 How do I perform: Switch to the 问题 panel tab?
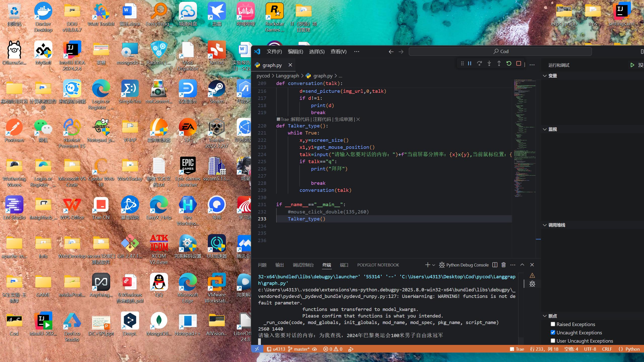click(x=262, y=265)
